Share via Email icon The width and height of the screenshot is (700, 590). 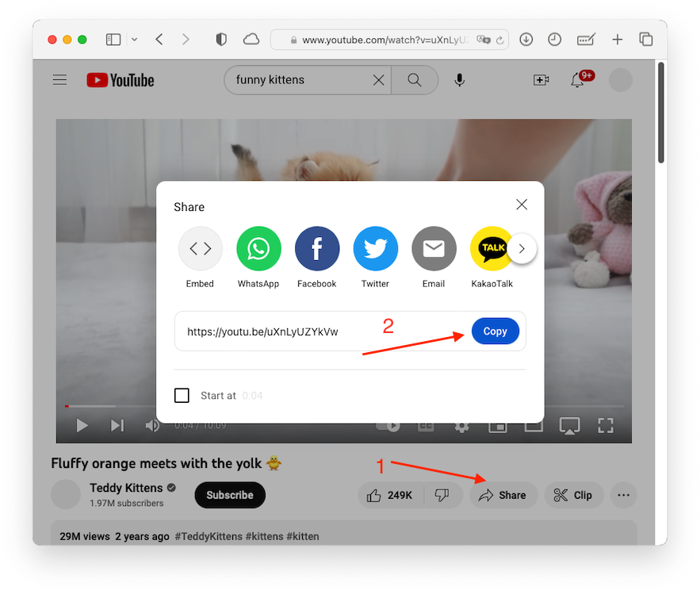pos(434,248)
